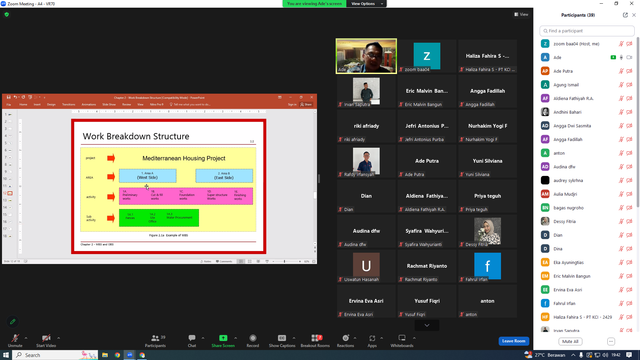Open File Explorer from taskbar
The height and width of the screenshot is (360, 640).
point(105,355)
